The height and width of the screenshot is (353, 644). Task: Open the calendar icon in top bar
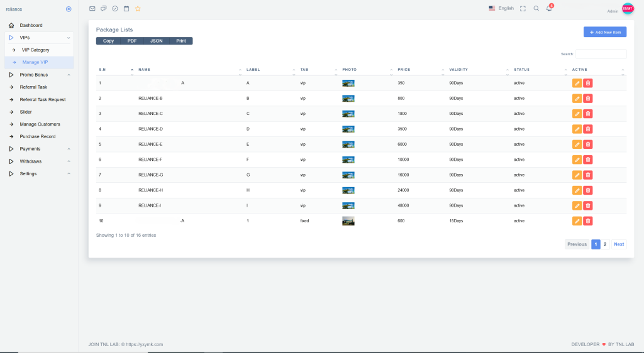126,9
